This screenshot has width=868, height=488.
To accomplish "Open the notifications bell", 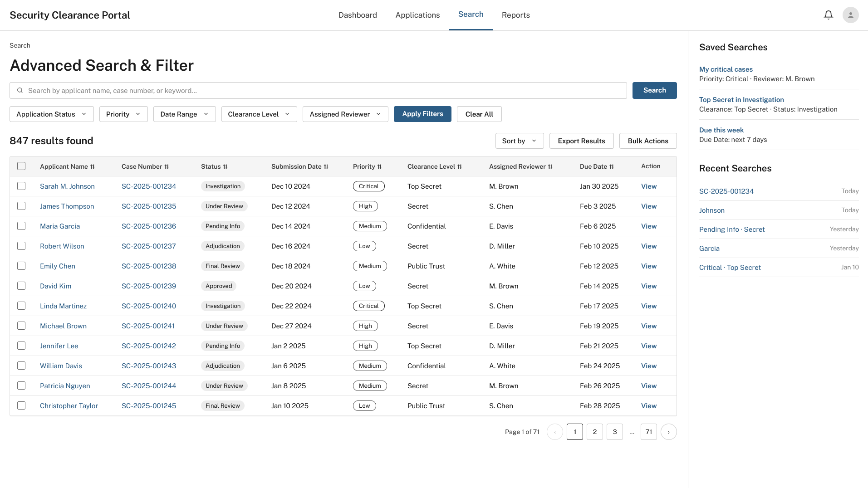I will [828, 15].
